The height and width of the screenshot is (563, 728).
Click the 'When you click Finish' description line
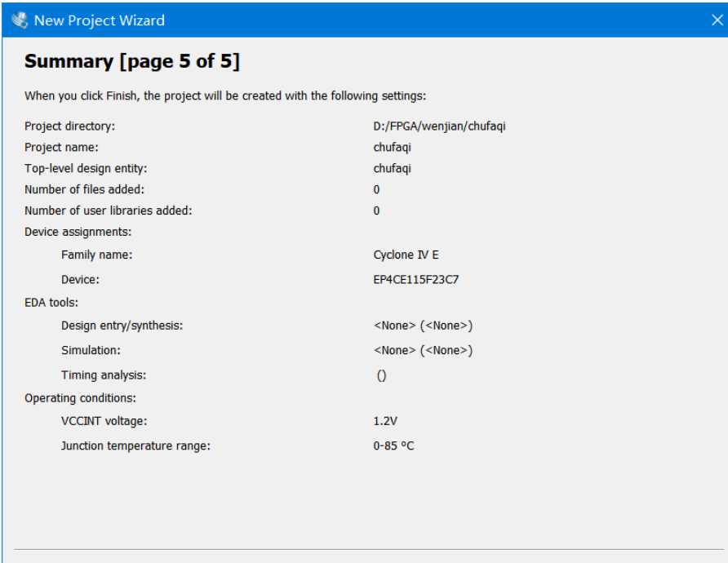225,96
